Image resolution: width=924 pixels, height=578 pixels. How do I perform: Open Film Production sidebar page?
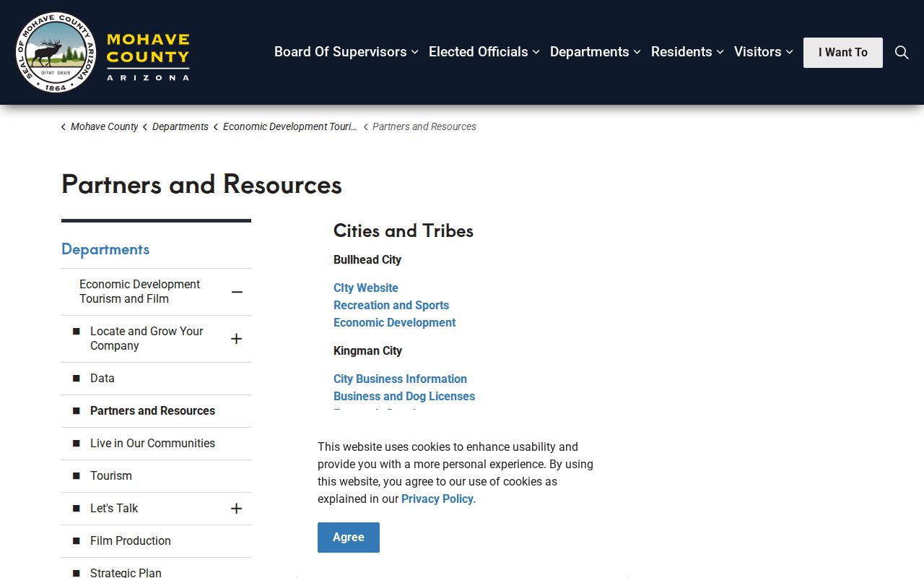131,540
